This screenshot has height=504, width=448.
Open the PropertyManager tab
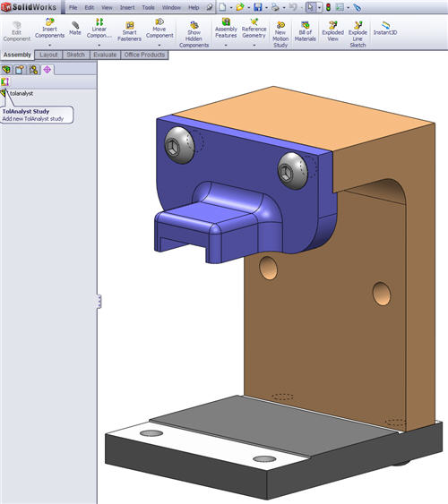click(20, 70)
